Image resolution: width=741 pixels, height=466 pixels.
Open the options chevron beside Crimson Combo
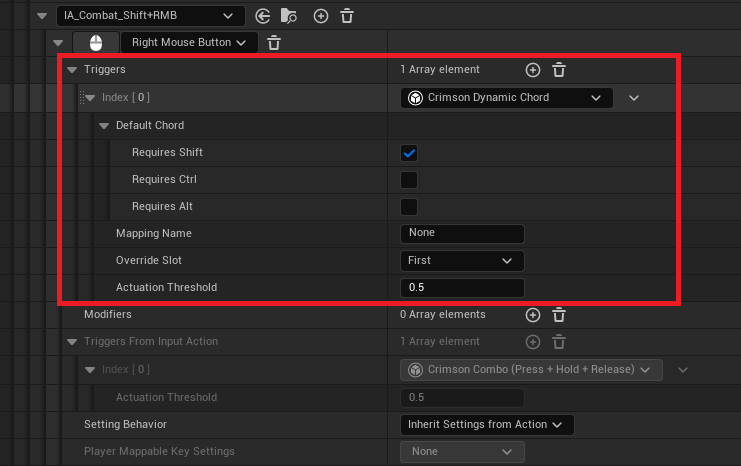pos(682,370)
